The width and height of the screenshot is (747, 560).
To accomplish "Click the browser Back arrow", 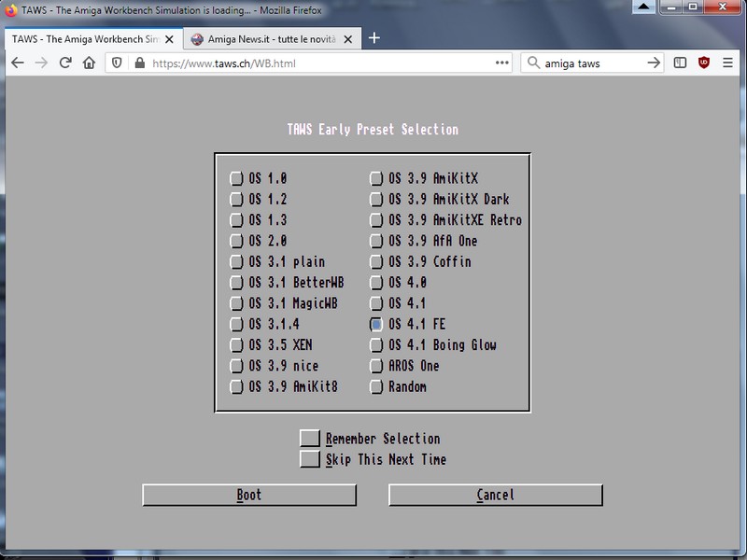I will (18, 63).
